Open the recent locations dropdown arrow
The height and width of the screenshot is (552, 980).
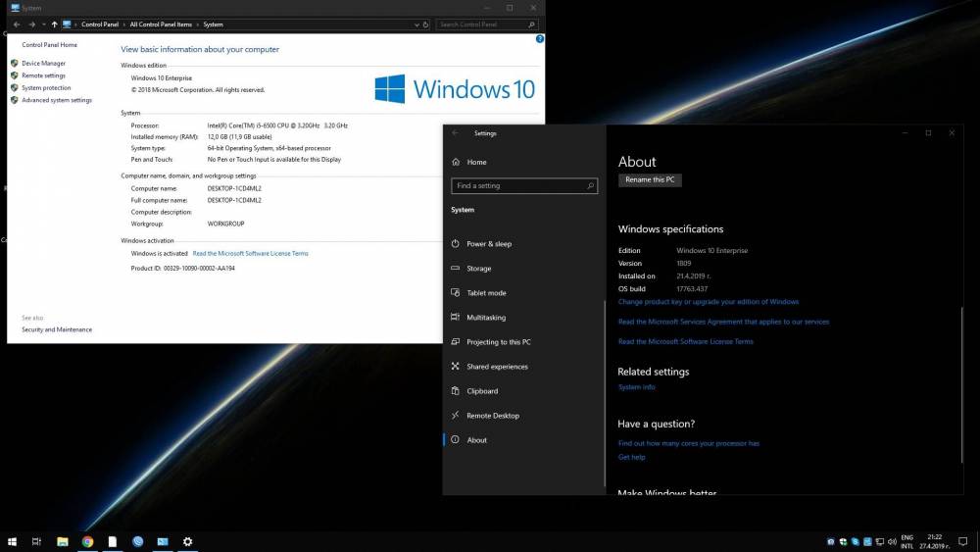coord(44,25)
